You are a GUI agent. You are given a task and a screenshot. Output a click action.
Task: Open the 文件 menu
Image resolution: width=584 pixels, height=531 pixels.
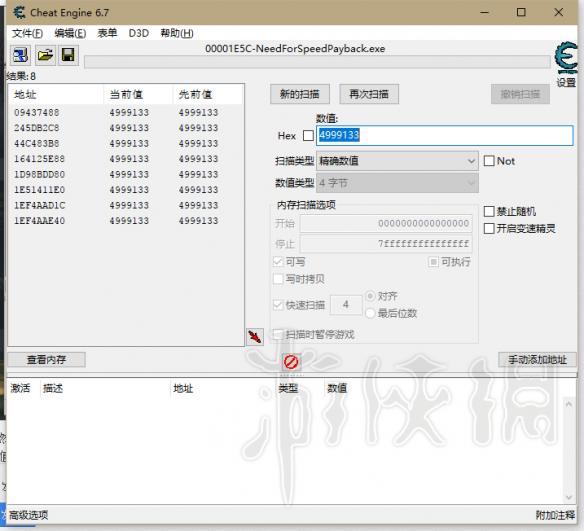27,33
